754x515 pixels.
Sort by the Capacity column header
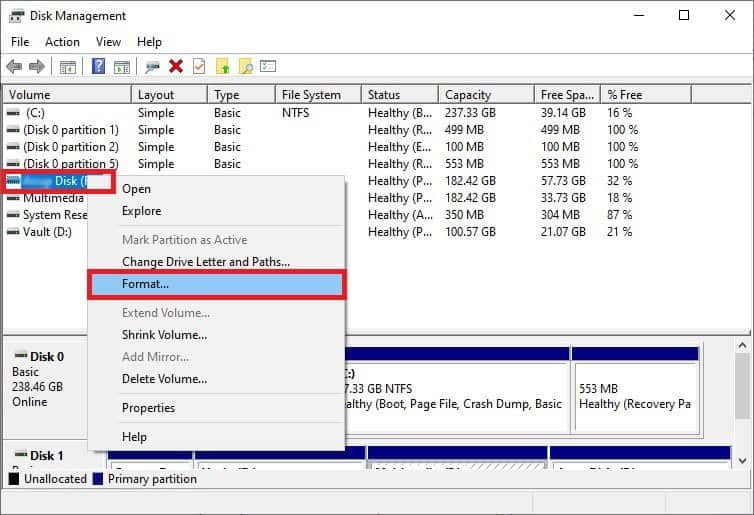click(487, 95)
